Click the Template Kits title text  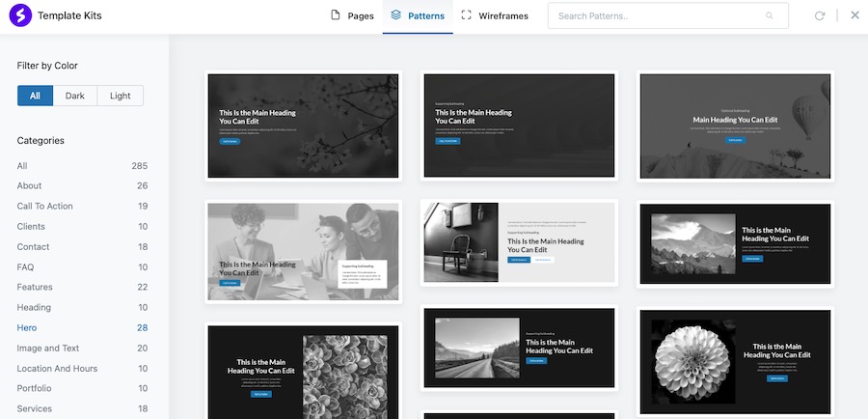click(x=69, y=15)
